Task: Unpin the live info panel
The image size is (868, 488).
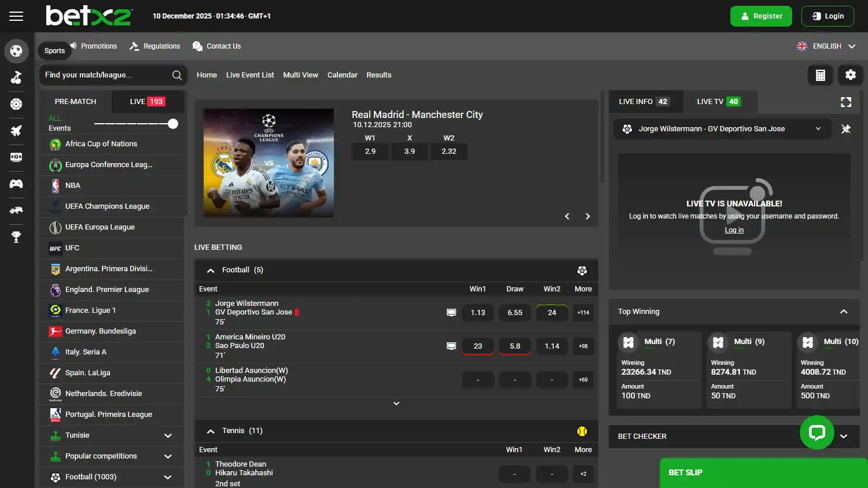Action: 846,129
